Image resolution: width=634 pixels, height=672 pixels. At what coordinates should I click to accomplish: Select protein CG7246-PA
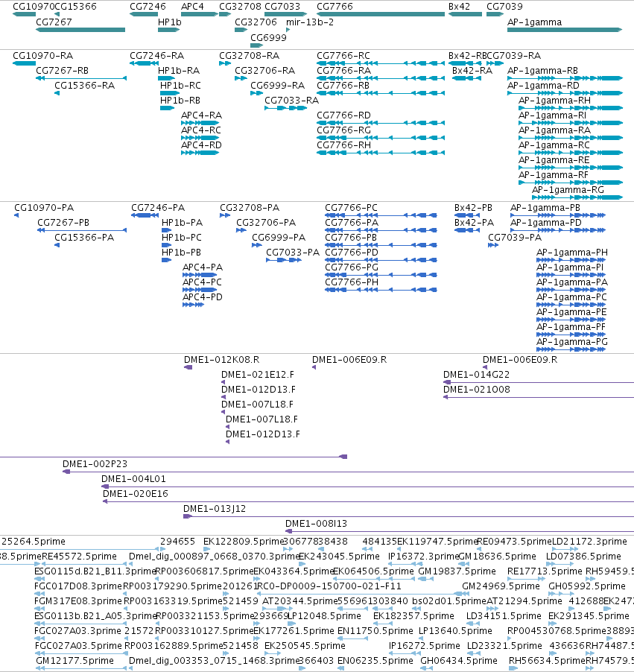pyautogui.click(x=158, y=208)
